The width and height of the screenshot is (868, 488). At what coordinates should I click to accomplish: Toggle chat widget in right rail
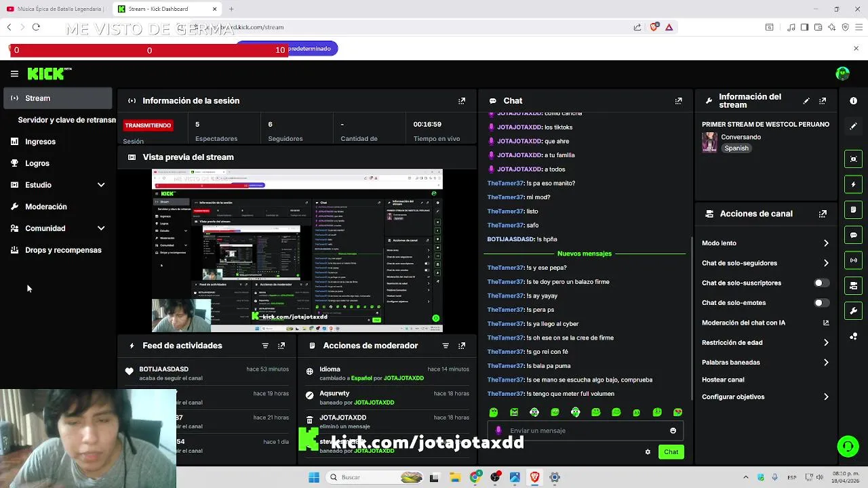tap(854, 235)
